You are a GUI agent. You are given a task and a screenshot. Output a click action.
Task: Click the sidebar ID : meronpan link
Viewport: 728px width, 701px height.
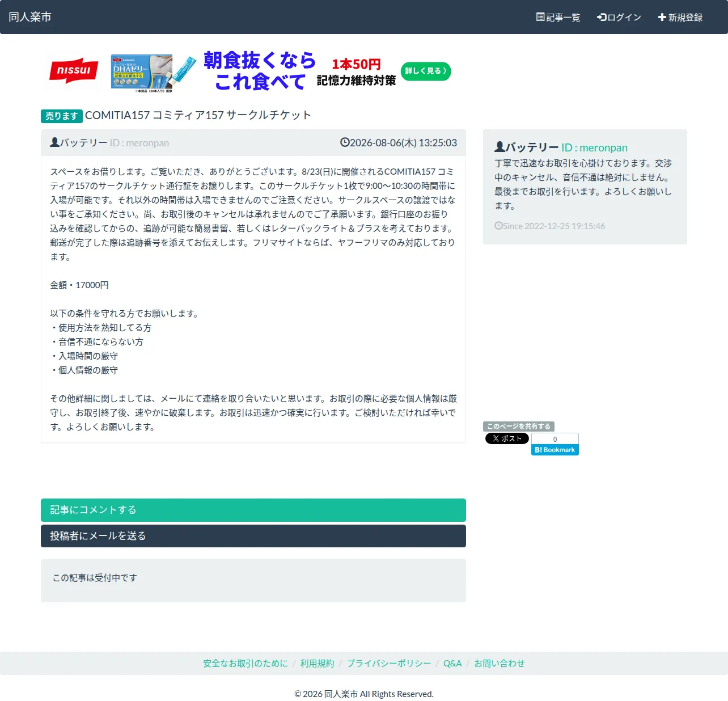(x=594, y=147)
